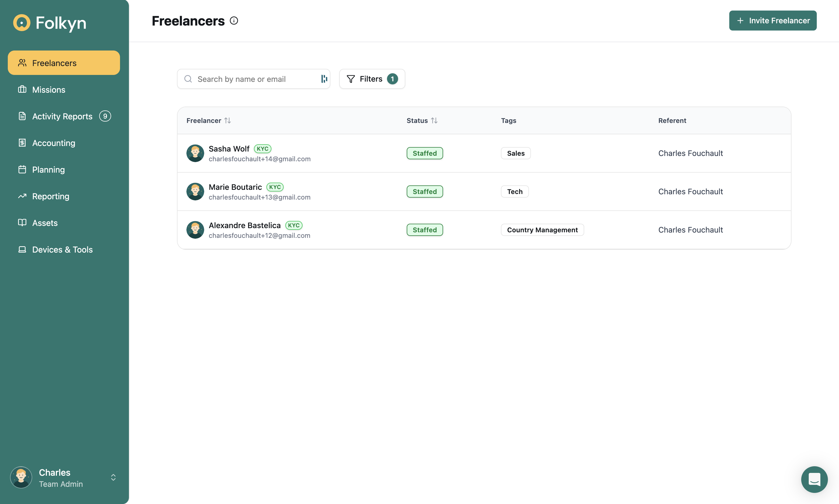The width and height of the screenshot is (839, 504).
Task: Switch to the Missions section
Action: click(48, 89)
